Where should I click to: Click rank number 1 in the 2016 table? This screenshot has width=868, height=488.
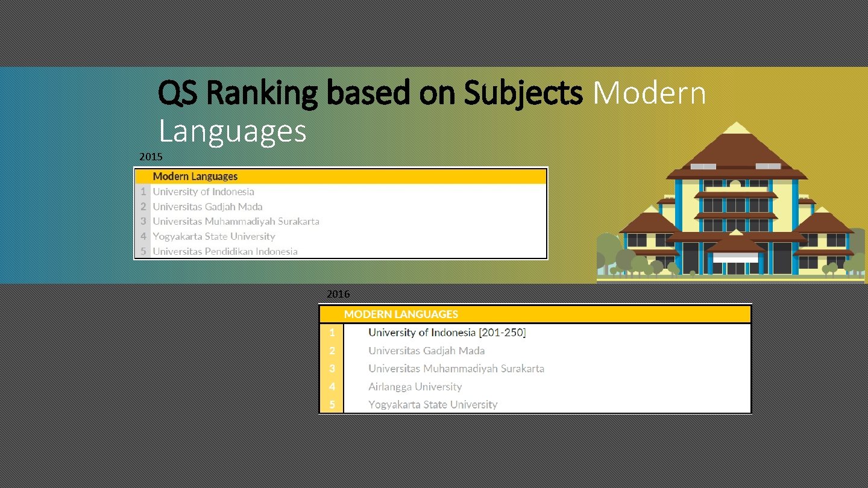tap(332, 333)
